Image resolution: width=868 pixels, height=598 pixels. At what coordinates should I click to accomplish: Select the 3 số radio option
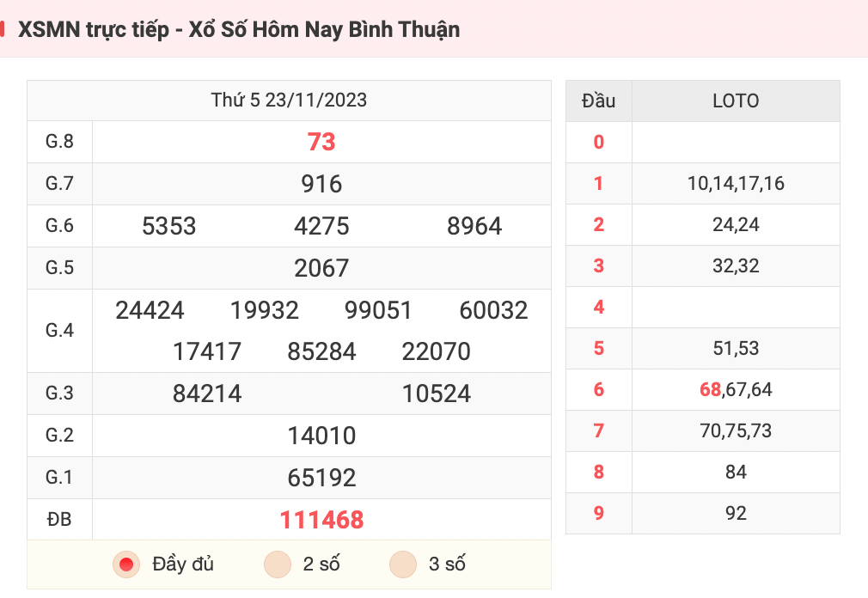point(403,564)
